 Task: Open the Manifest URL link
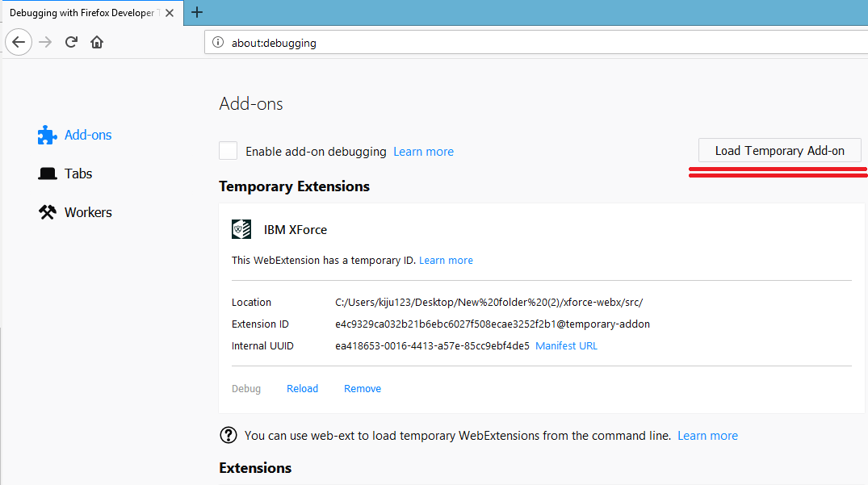[566, 345]
